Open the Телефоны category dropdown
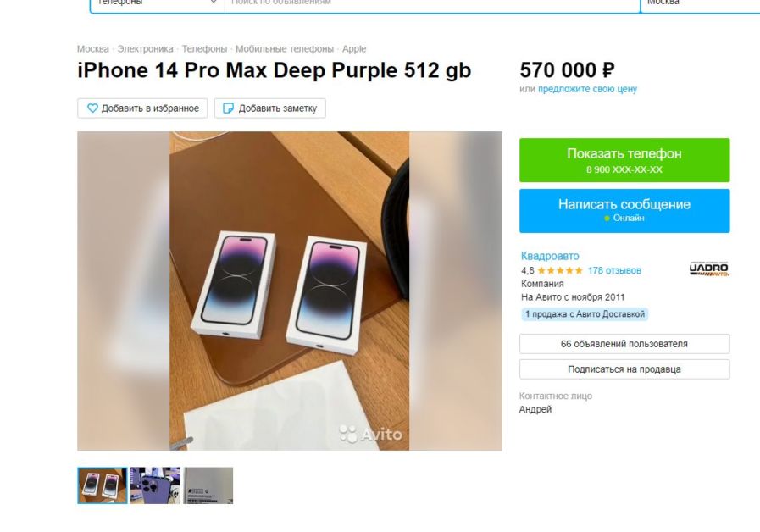 tap(158, 4)
